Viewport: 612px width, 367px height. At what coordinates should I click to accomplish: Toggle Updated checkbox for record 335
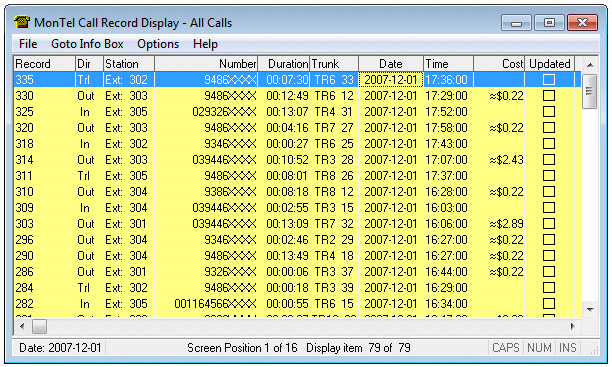549,80
